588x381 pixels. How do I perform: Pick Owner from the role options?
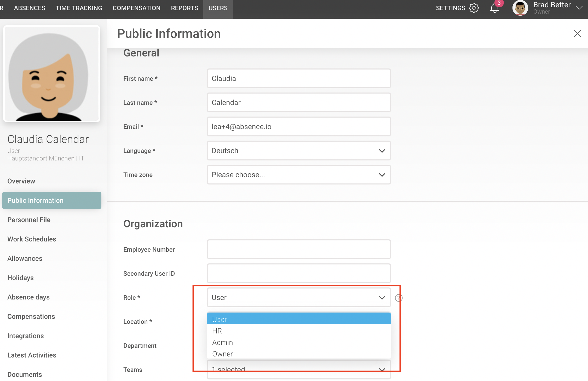click(222, 354)
